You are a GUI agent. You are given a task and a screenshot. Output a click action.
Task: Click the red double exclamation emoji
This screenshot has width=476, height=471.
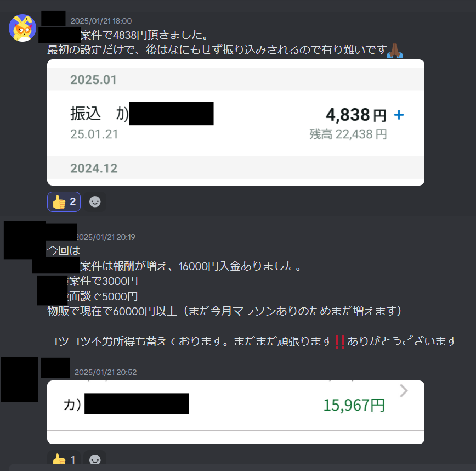click(339, 341)
